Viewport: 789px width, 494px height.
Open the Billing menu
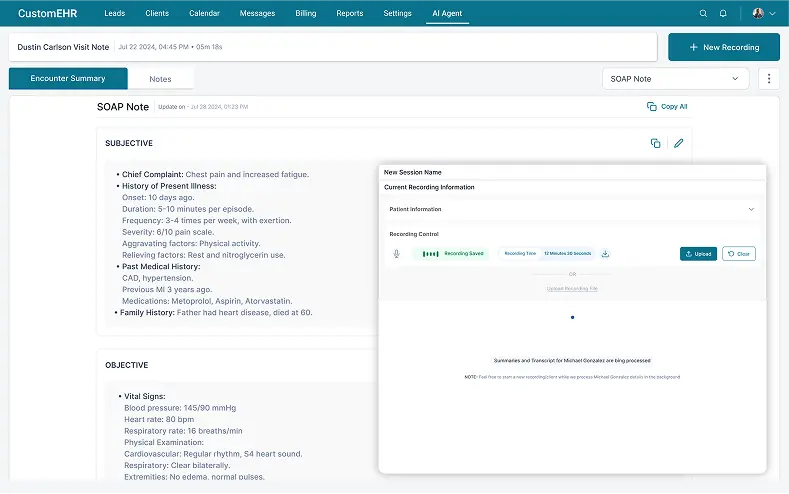click(x=306, y=14)
